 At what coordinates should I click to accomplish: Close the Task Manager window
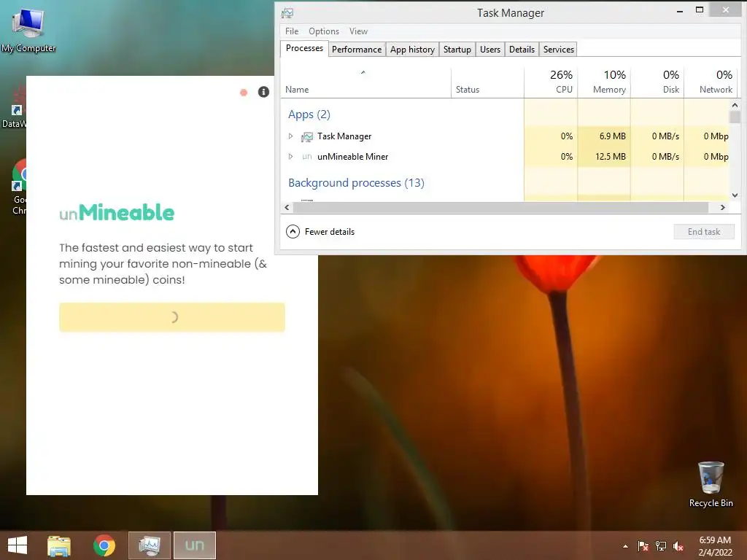tap(726, 10)
